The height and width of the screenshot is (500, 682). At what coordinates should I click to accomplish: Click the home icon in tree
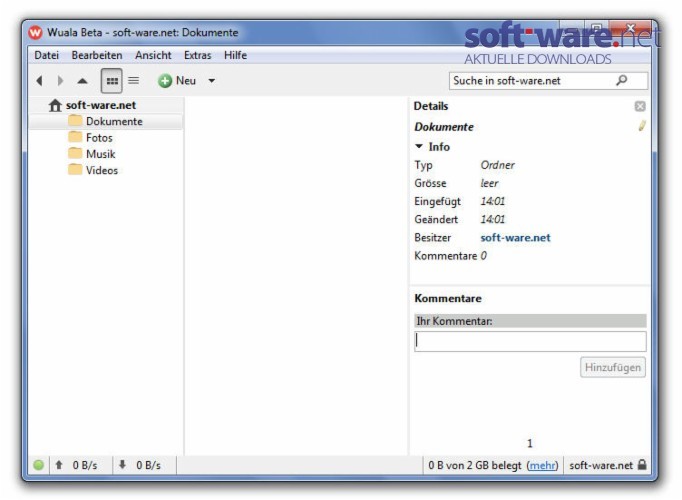click(x=55, y=105)
